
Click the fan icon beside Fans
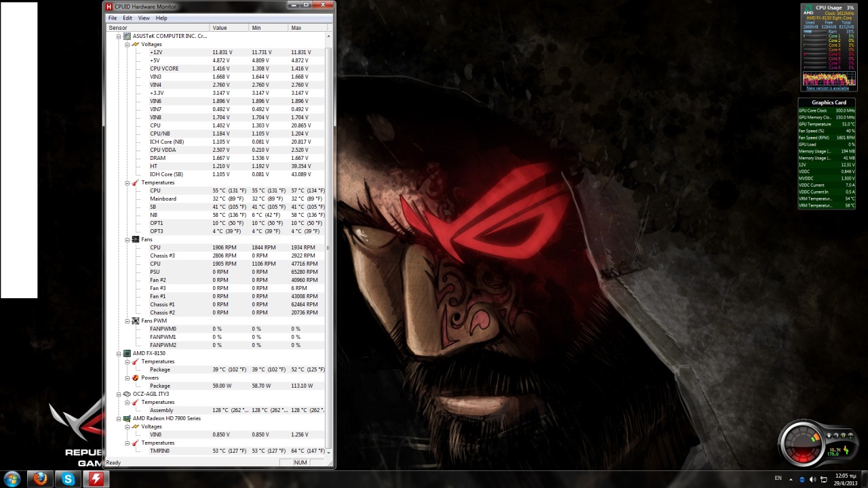[x=135, y=239]
